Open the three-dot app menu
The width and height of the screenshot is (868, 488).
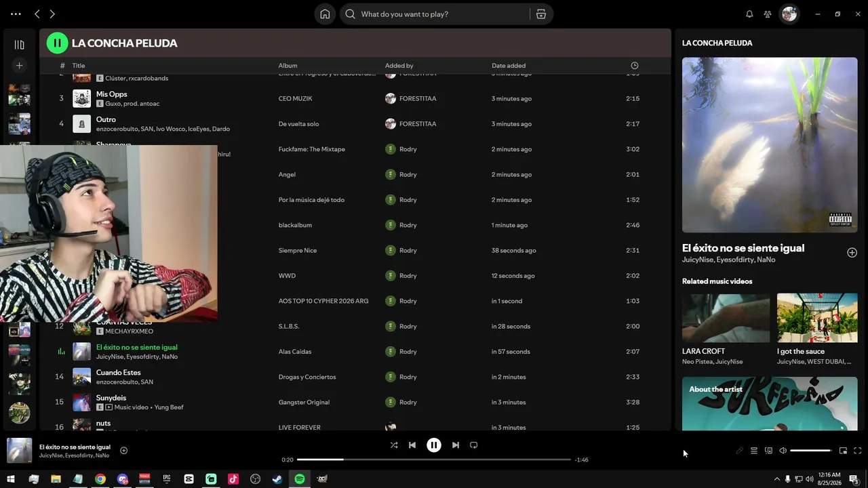tap(16, 14)
